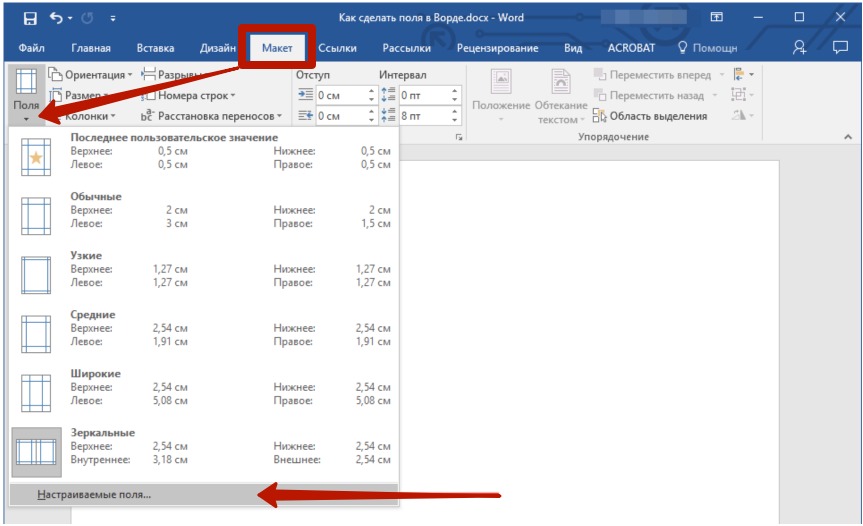Screen dimensions: 863x526
Task: Click the left indent 0 см field
Action: pos(341,95)
